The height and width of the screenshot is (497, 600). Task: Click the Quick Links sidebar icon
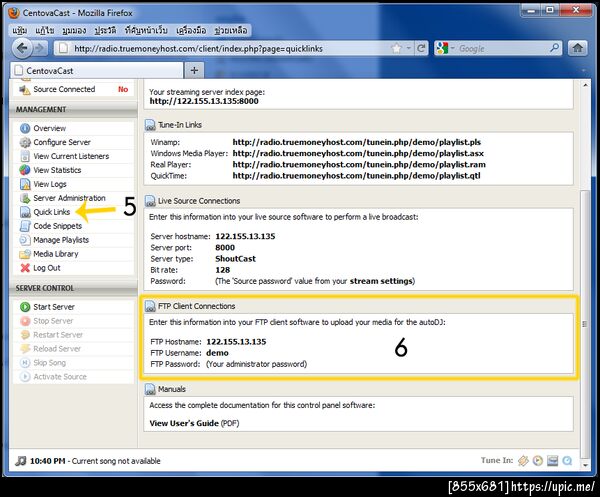(x=25, y=212)
